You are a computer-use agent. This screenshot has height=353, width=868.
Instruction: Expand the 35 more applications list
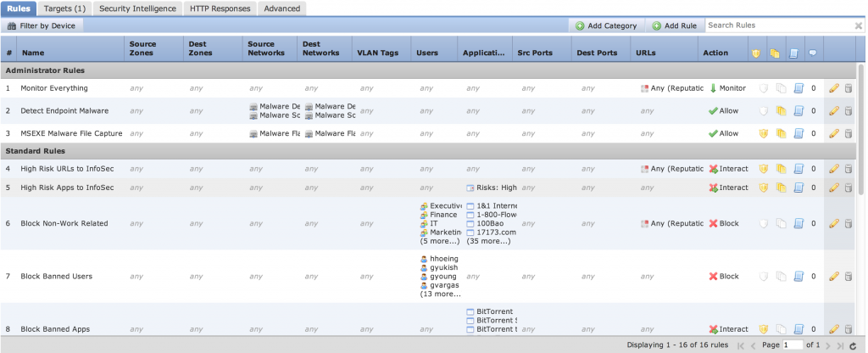(489, 241)
